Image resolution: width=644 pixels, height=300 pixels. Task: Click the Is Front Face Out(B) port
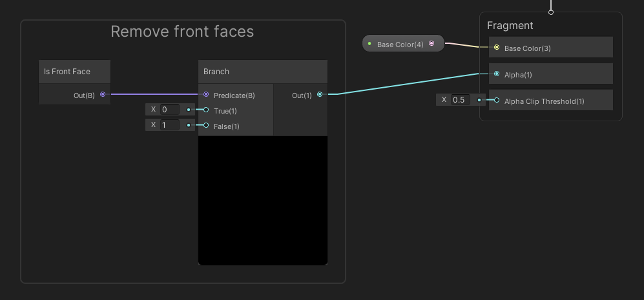(103, 94)
